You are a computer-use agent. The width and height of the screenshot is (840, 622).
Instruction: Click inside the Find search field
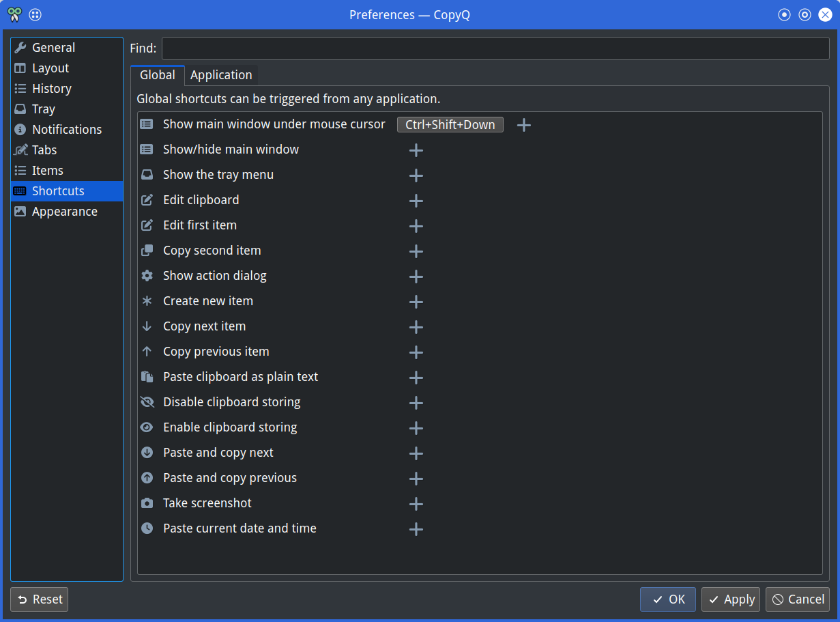(494, 48)
